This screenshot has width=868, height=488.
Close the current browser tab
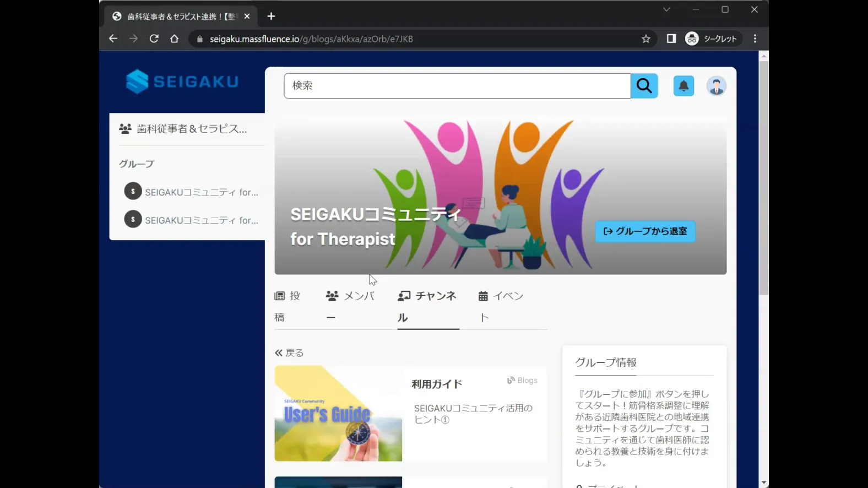pos(247,17)
